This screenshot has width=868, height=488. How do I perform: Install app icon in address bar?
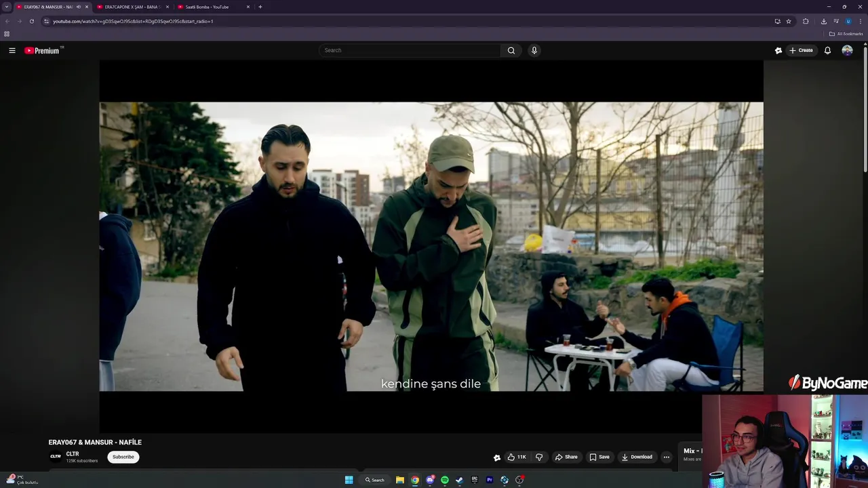tap(777, 21)
